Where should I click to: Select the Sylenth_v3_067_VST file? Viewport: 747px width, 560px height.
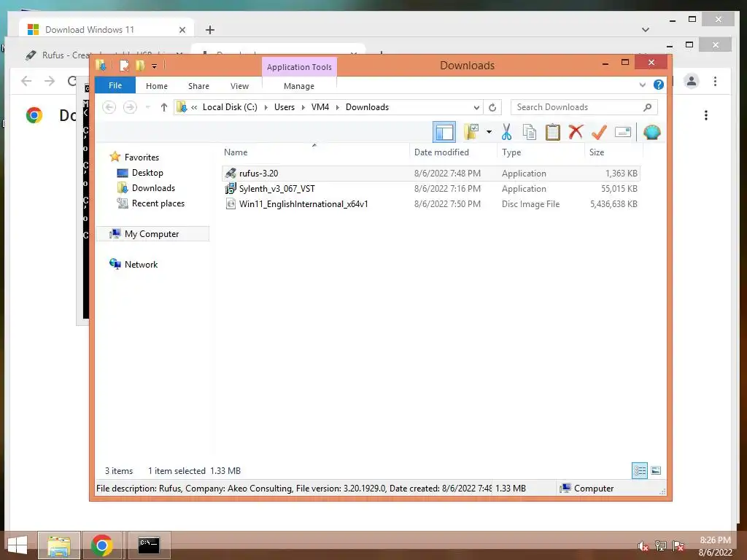[x=430, y=189]
